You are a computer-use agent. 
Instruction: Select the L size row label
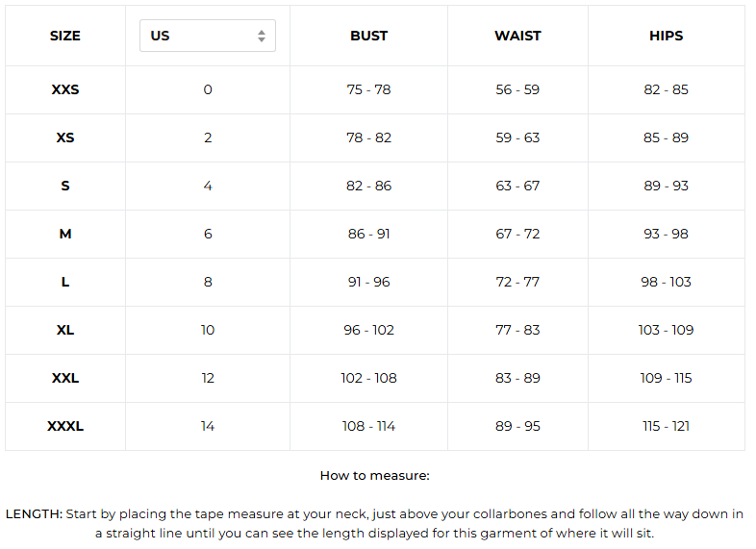tap(65, 282)
